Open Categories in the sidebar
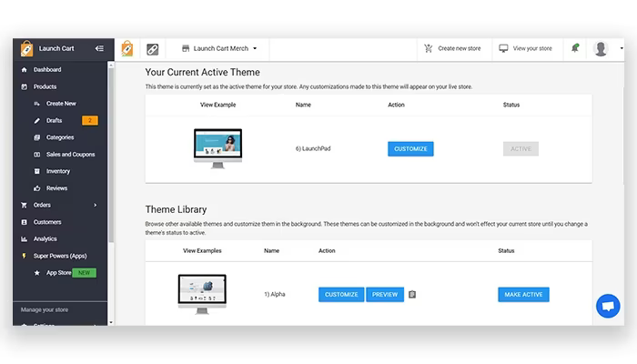The width and height of the screenshot is (637, 364). click(60, 137)
